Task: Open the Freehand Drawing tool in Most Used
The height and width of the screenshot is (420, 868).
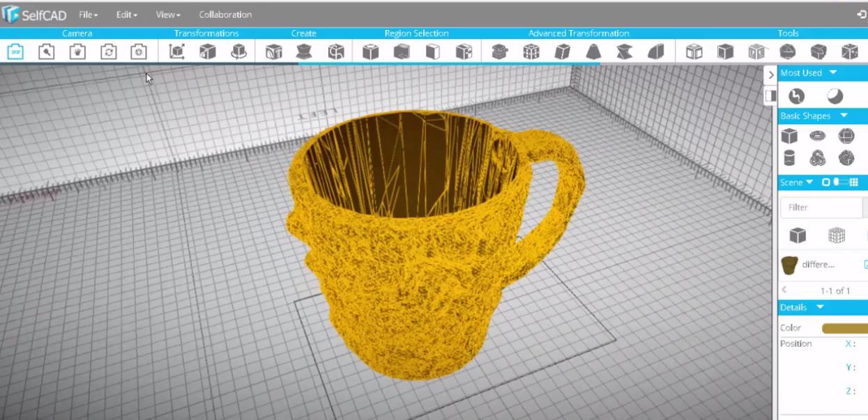Action: [x=795, y=94]
